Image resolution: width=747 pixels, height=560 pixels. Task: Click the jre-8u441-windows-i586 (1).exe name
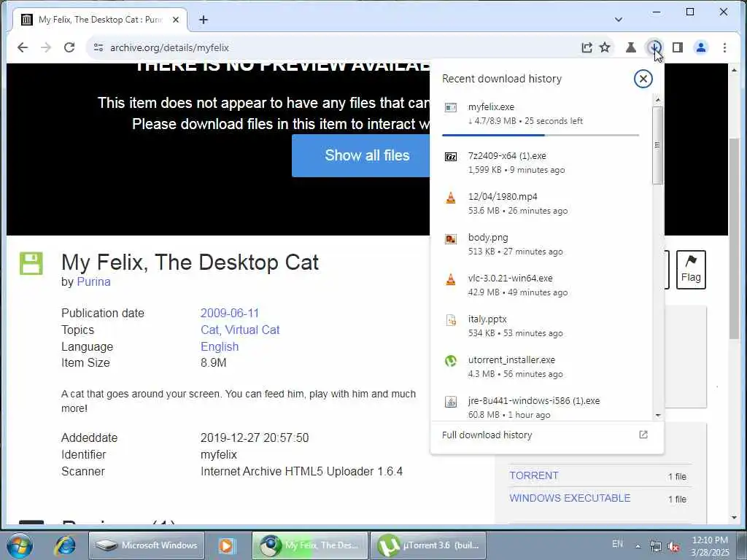coord(533,400)
